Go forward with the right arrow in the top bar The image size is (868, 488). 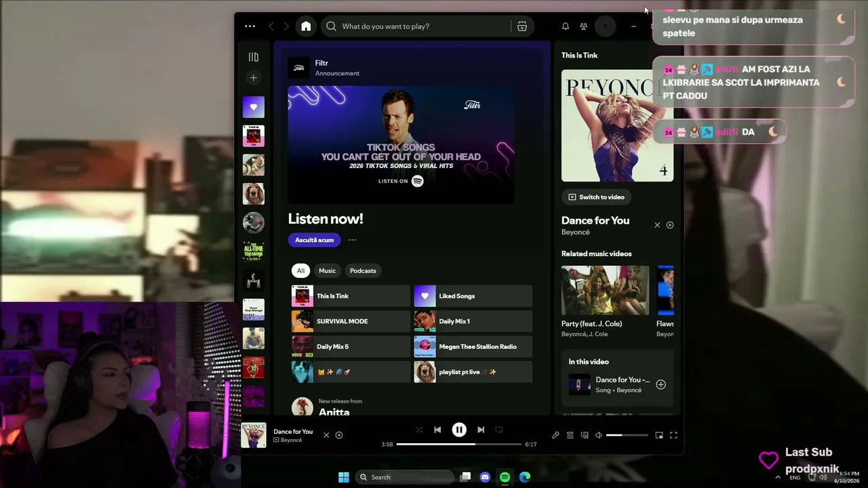[286, 26]
